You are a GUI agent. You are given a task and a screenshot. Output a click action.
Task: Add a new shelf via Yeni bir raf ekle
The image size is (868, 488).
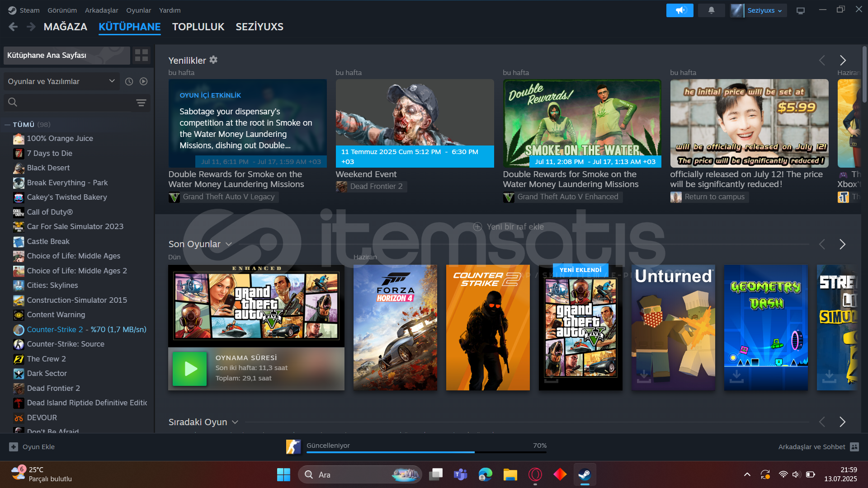[x=509, y=227]
